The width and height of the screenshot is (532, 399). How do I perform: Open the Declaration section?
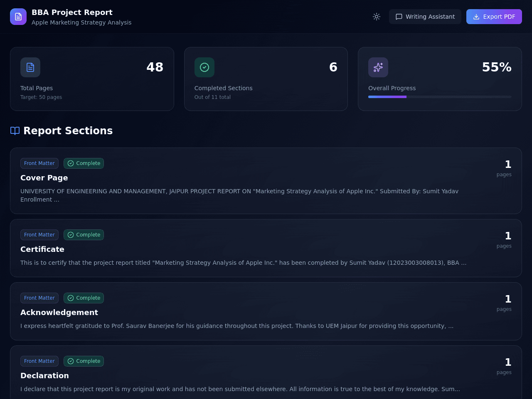(x=266, y=372)
